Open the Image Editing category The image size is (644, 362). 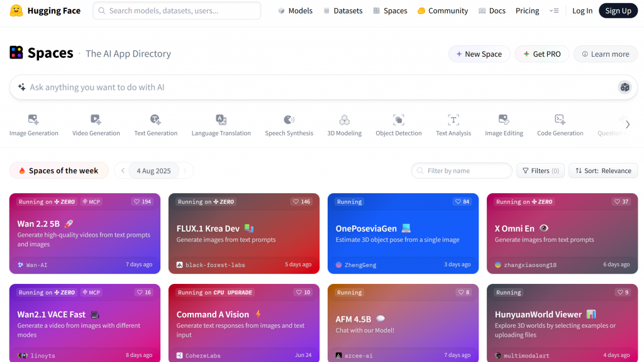coord(504,125)
